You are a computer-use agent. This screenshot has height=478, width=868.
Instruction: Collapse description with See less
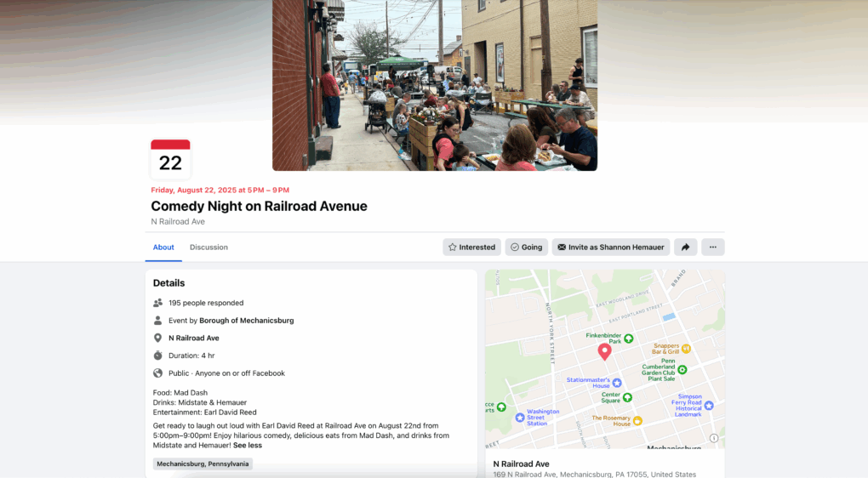click(x=248, y=446)
